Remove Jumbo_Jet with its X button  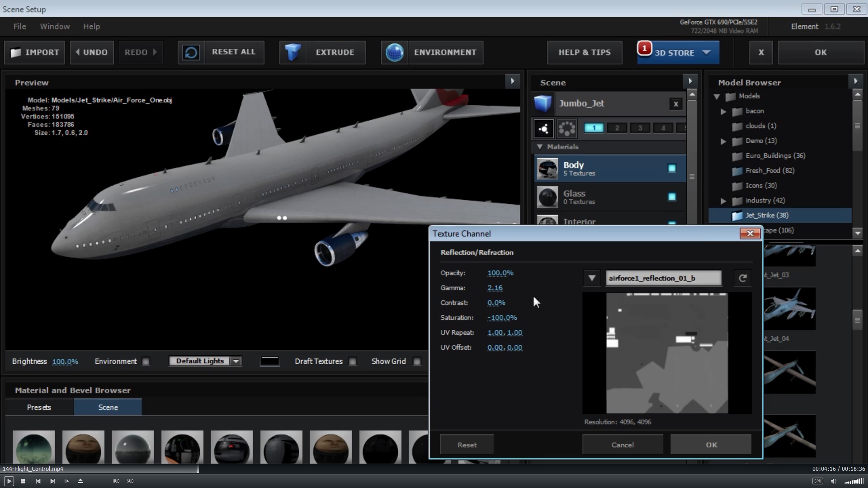675,104
